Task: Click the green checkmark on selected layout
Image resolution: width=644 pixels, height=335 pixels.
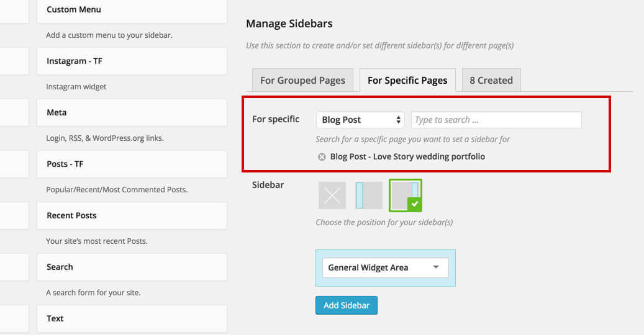Action: pyautogui.click(x=415, y=204)
